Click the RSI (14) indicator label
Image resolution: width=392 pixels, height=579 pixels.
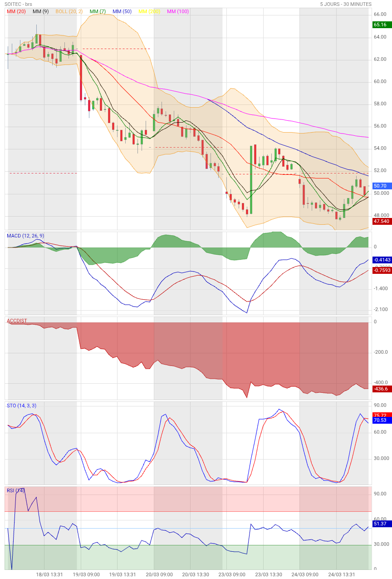(x=15, y=490)
